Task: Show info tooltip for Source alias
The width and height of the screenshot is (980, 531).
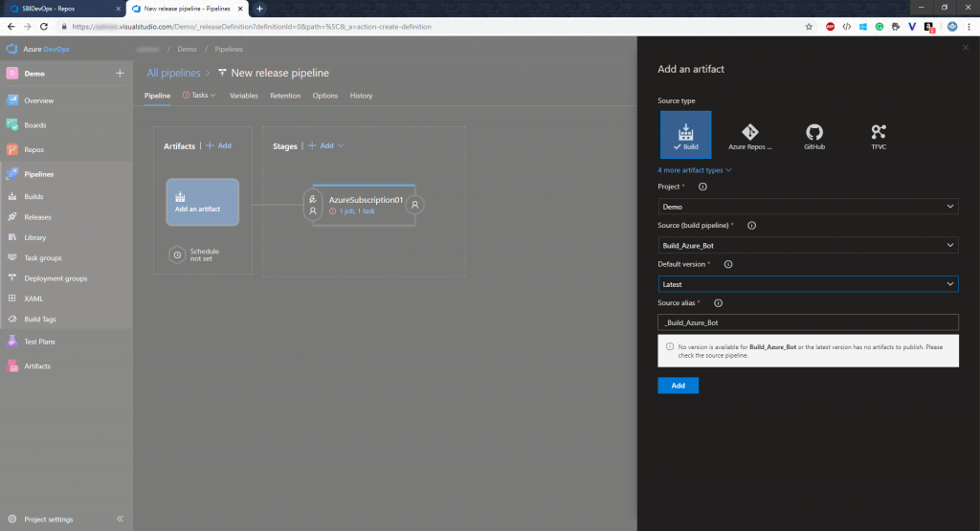Action: click(718, 303)
